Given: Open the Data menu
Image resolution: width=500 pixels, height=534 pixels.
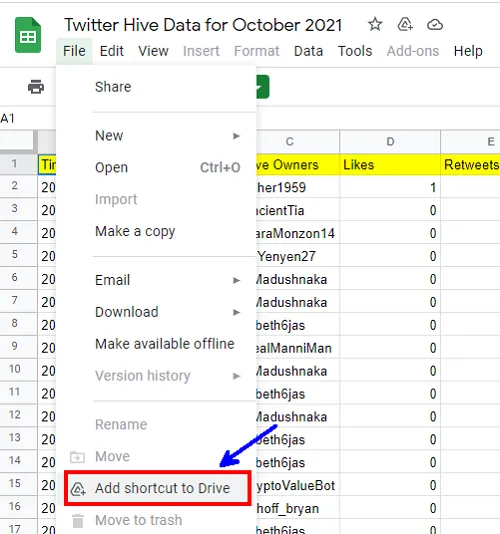Looking at the screenshot, I should (308, 51).
